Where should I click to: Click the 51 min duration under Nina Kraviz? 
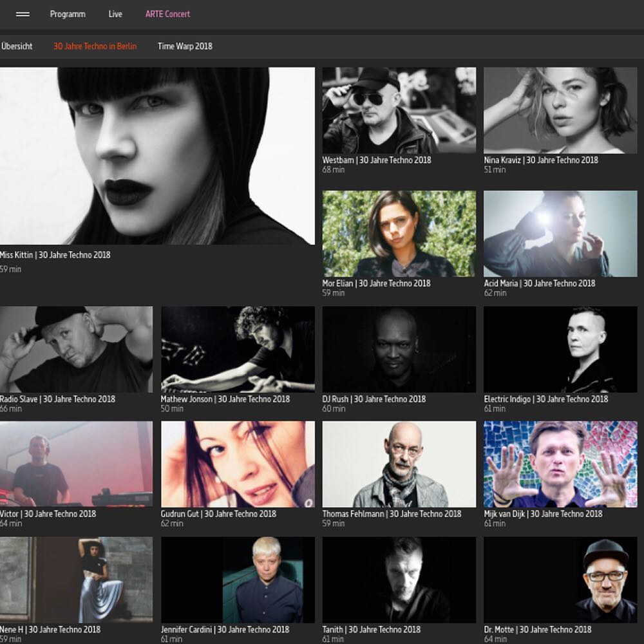pos(495,169)
